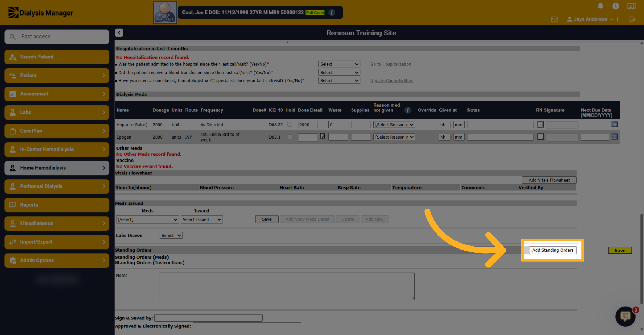Viewport: 644px width, 335px height.
Task: Open the chat support bubble
Action: [625, 316]
